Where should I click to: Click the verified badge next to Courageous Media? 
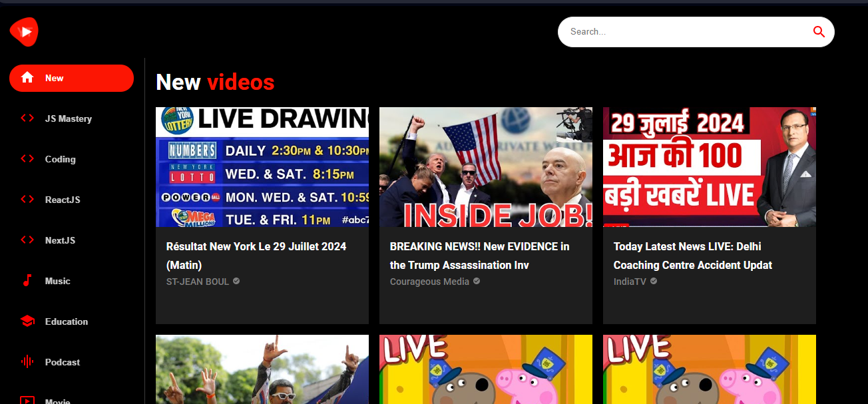[477, 282]
